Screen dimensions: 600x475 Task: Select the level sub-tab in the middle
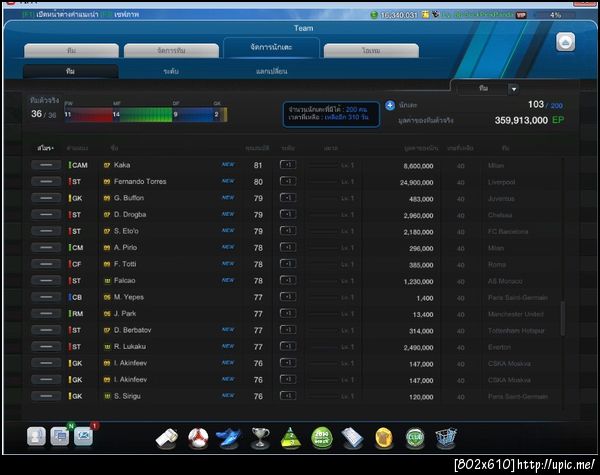pos(171,72)
